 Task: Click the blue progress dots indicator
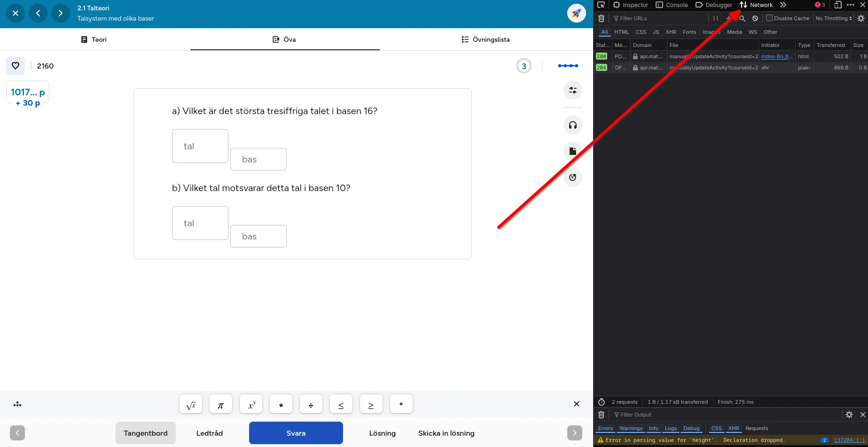(568, 66)
